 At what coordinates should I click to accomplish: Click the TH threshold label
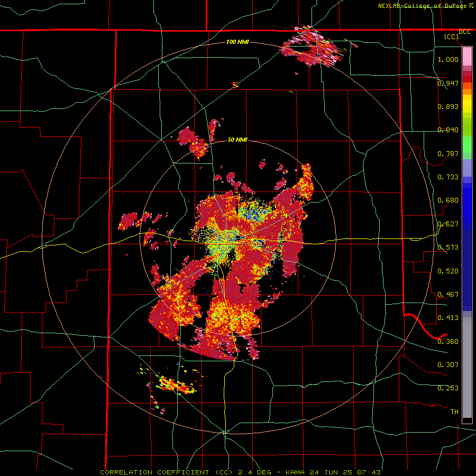(454, 411)
